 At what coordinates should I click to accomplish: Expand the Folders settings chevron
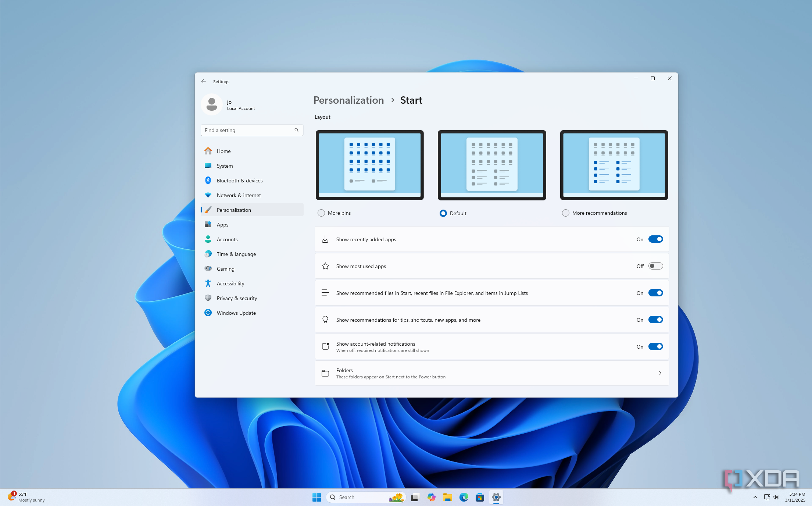660,373
